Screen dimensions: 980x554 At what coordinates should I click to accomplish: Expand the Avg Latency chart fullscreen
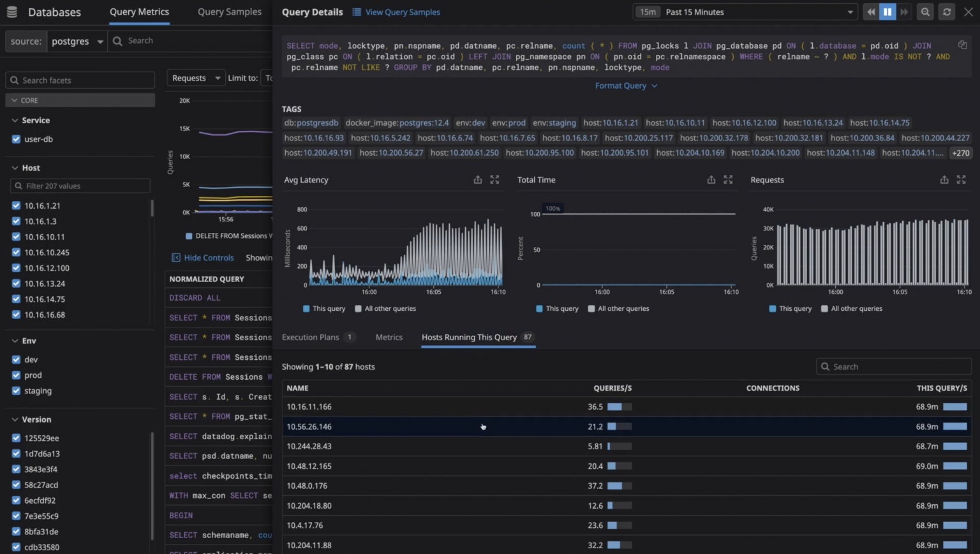(x=494, y=179)
